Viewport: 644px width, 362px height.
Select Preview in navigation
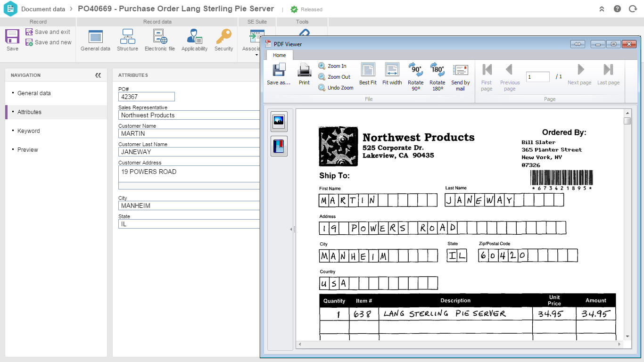28,150
